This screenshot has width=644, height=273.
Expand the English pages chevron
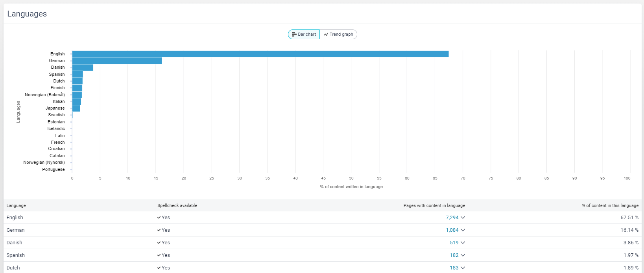463,218
